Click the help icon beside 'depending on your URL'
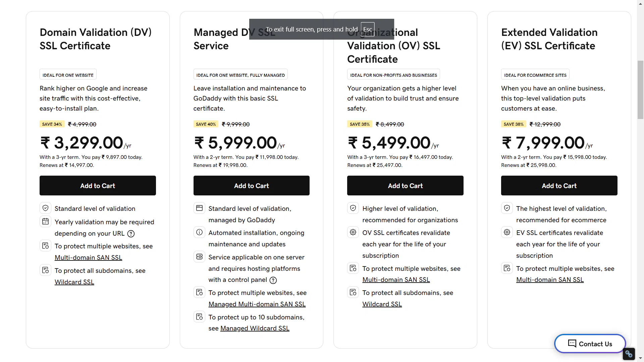The height and width of the screenshot is (362, 644). click(x=131, y=234)
